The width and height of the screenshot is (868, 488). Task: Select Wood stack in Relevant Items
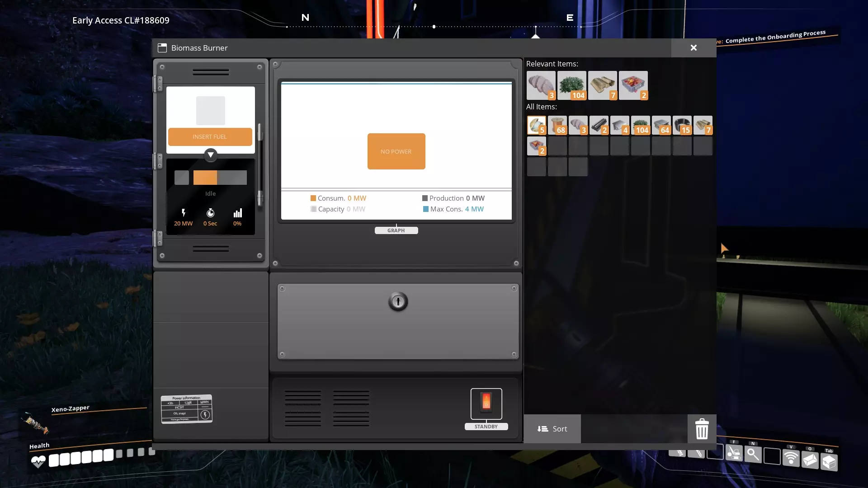602,85
